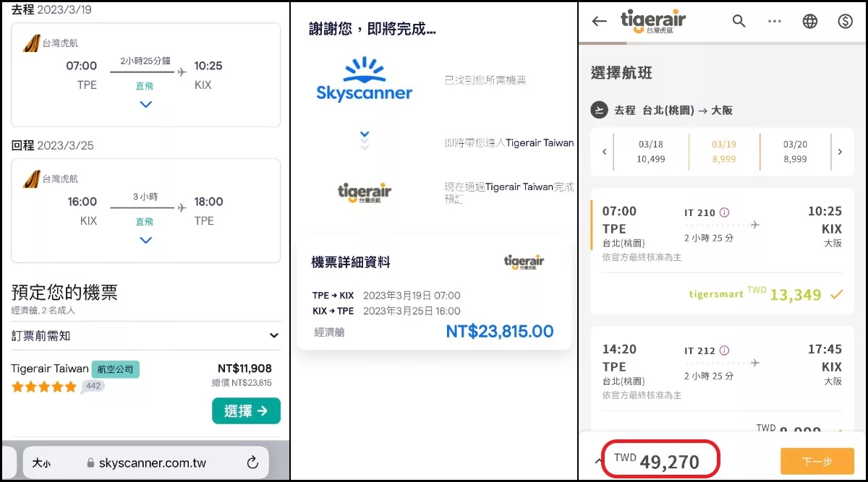Image resolution: width=868 pixels, height=482 pixels.
Task: Open the currency selector dollar icon
Action: click(845, 21)
